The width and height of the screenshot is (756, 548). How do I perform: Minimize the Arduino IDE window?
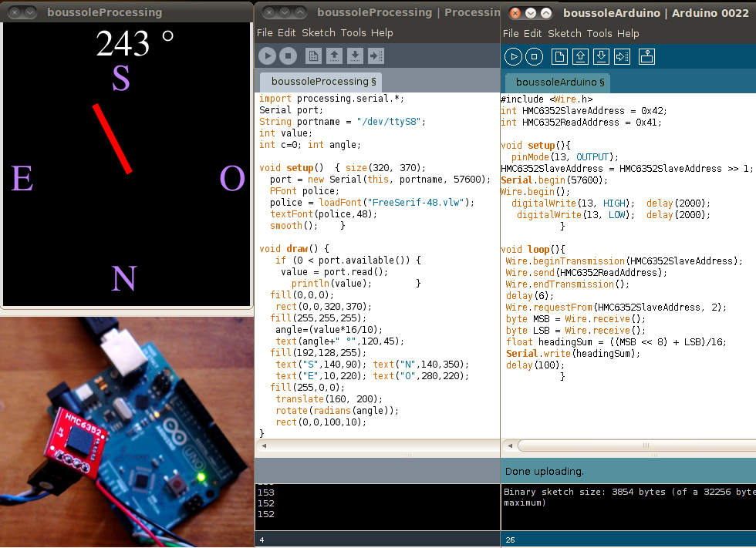click(x=531, y=13)
